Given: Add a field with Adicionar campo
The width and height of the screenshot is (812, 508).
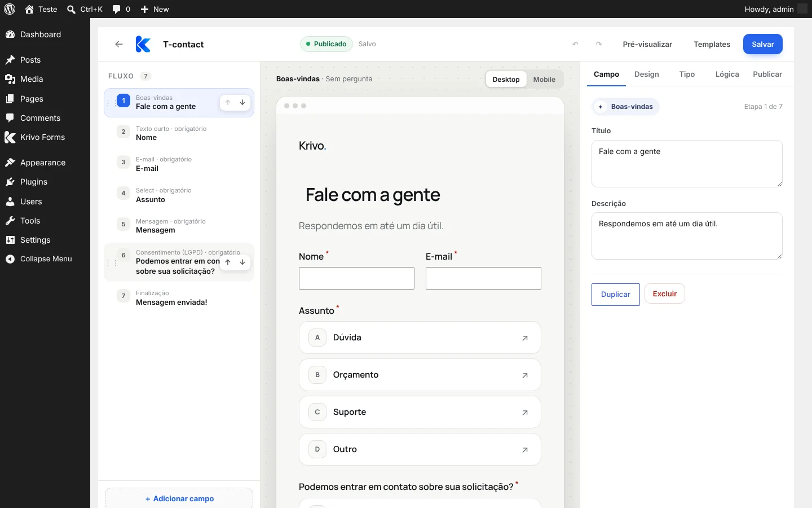Looking at the screenshot, I should (179, 498).
